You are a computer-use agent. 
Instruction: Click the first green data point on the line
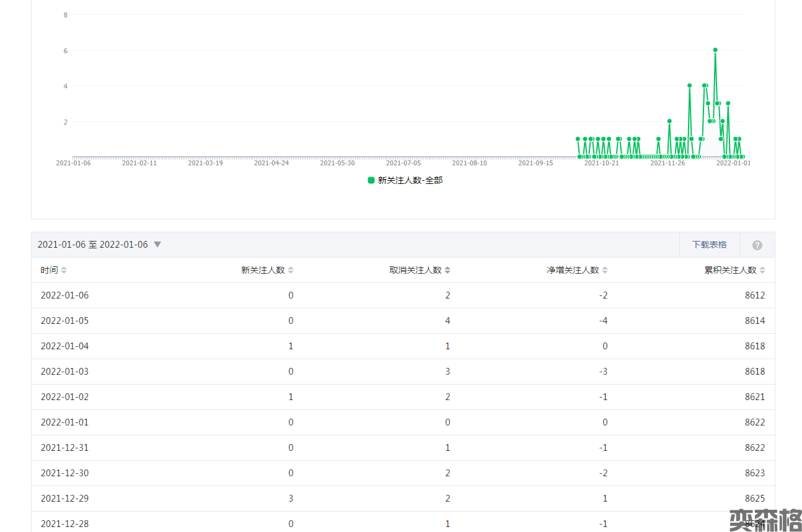click(x=578, y=139)
